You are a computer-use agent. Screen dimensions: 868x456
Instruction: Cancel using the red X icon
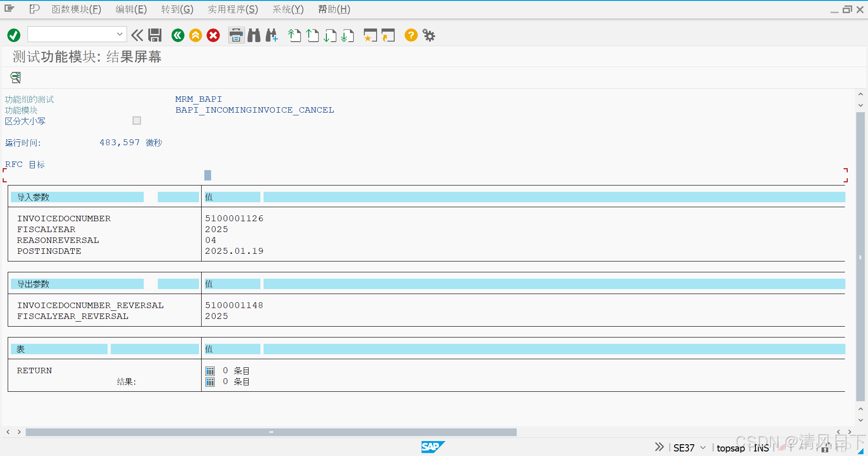click(213, 35)
